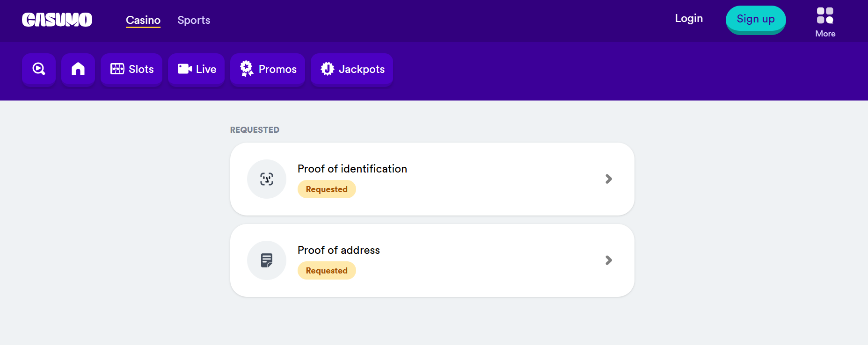Click the Requested badge under Proof of address

click(x=327, y=270)
